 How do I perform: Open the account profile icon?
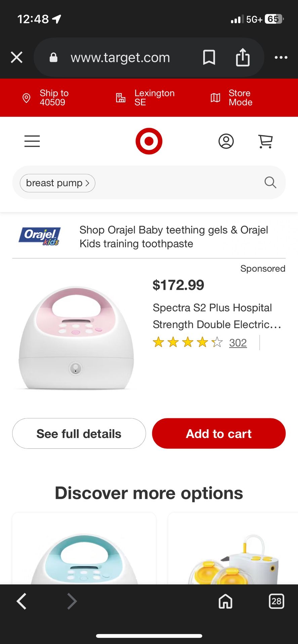click(x=226, y=141)
